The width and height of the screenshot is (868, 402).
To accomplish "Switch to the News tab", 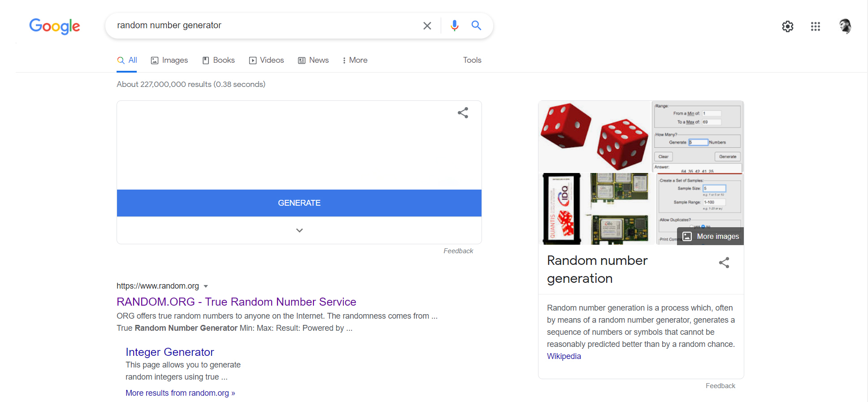I will [x=313, y=60].
